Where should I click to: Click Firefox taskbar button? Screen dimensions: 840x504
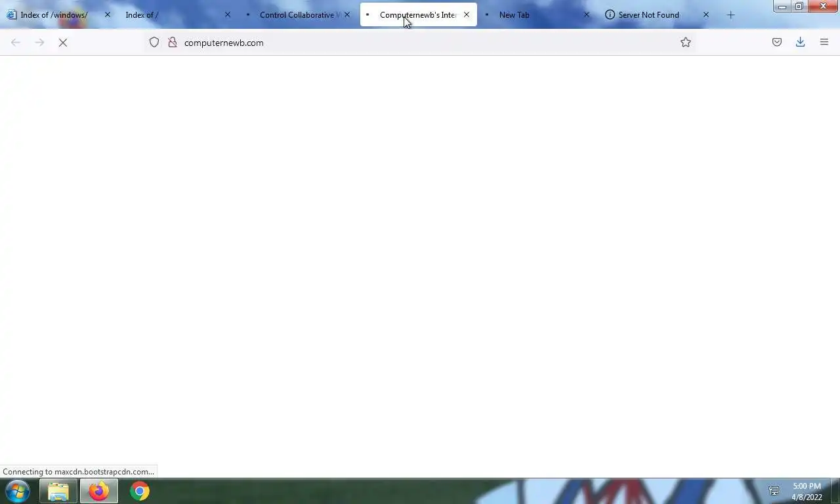coord(99,491)
